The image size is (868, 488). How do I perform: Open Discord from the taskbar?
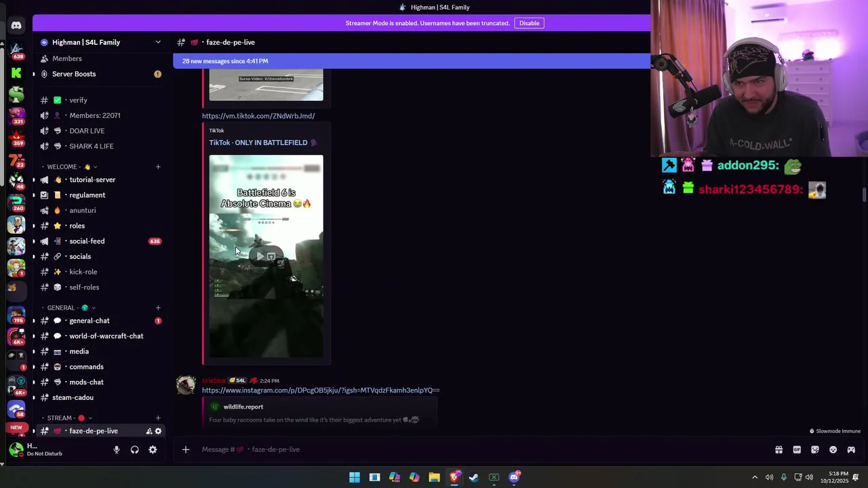(x=514, y=477)
